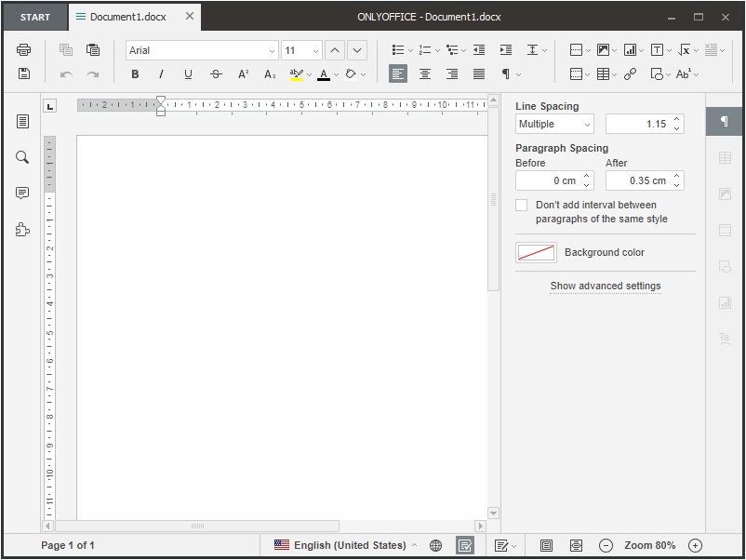
Task: Toggle Underline formatting
Action: click(x=188, y=74)
